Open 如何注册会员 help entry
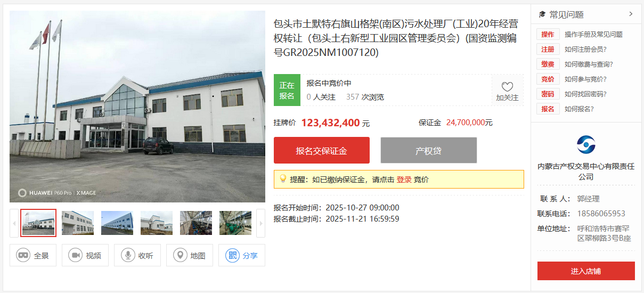The width and height of the screenshot is (644, 293). tap(585, 49)
